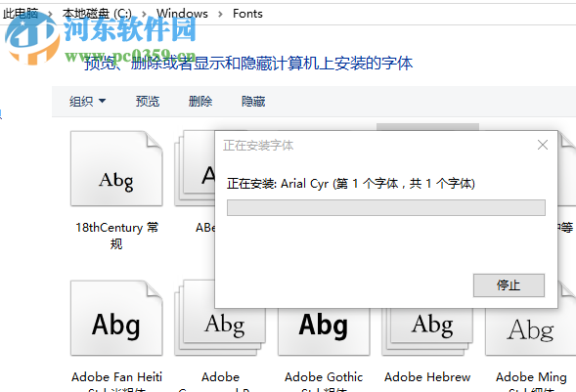Expand the chevron after Windows breadcrumb
Viewport: 576px width, 392px height.
coord(220,14)
